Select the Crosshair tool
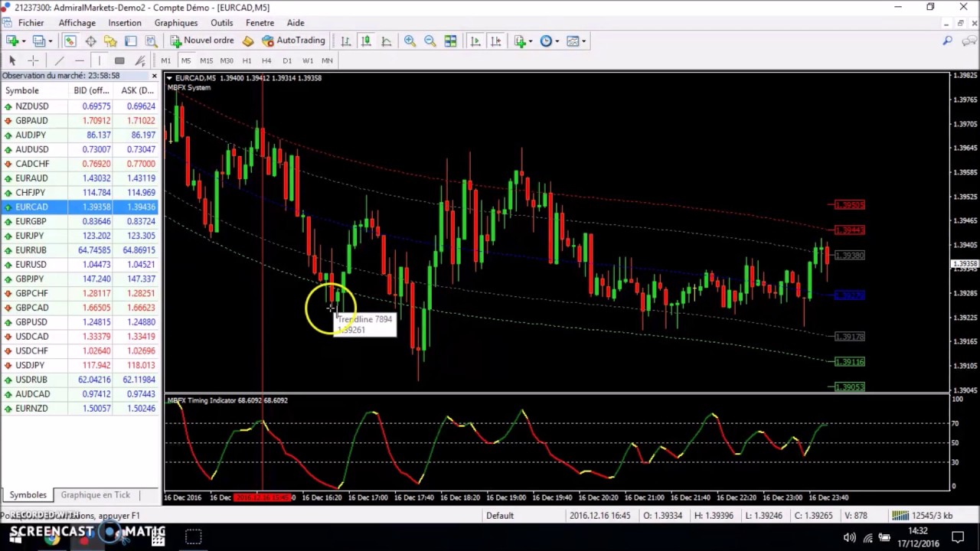Viewport: 980px width, 551px height. pyautogui.click(x=33, y=60)
